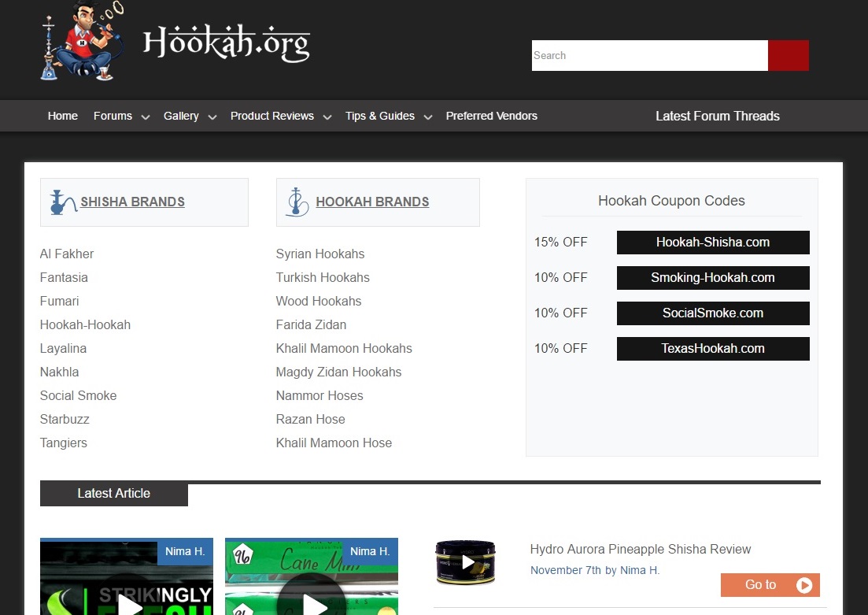Open the Starbuzz brand link

(65, 420)
